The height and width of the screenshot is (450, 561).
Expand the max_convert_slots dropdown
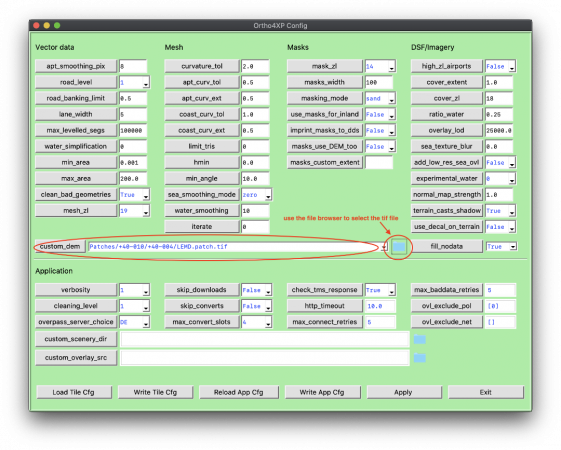point(268,322)
